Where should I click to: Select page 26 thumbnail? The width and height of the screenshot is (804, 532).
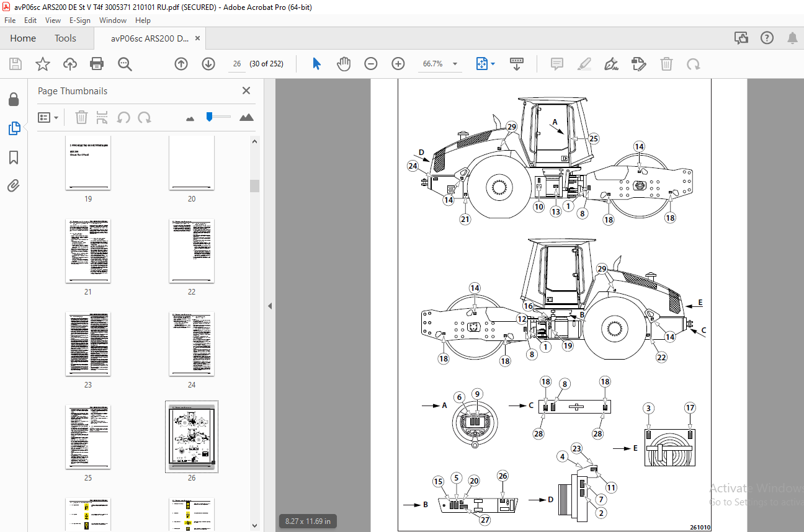click(x=192, y=437)
